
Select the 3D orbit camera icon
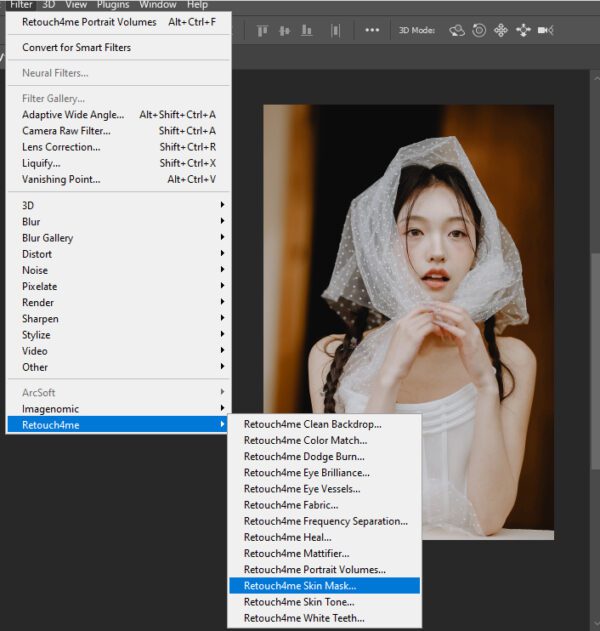coord(457,30)
